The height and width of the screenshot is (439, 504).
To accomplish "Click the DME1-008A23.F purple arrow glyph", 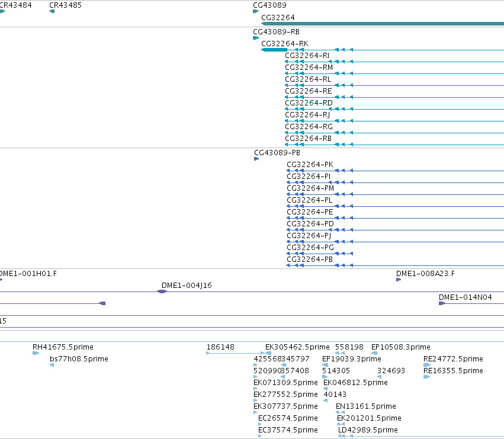I will (x=399, y=280).
